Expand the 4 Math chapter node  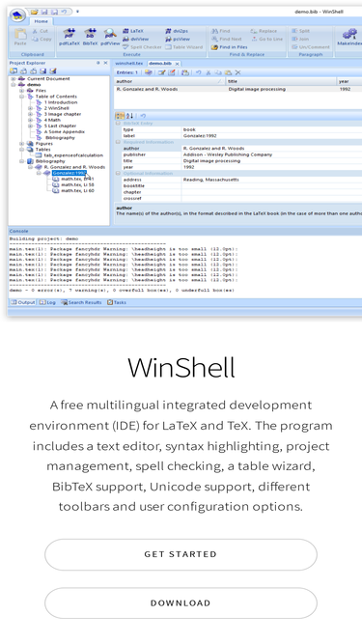pos(30,120)
